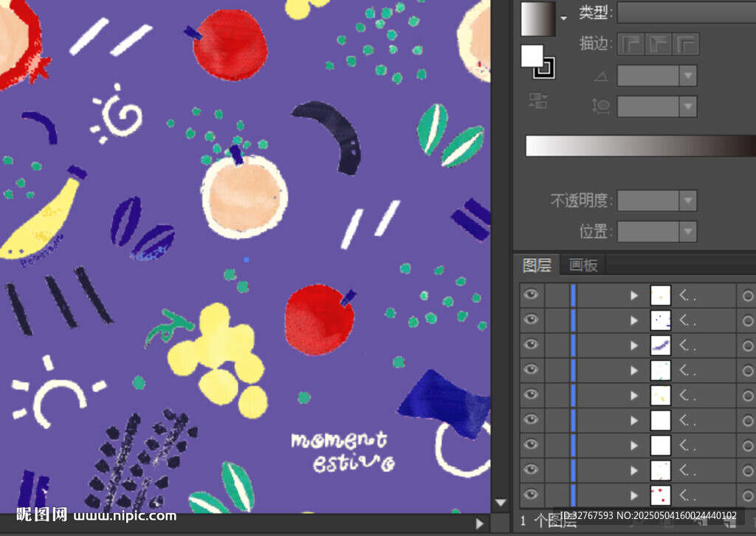The image size is (756, 536).
Task: Click the gradient preview swatch thumbnail
Action: pyautogui.click(x=537, y=18)
